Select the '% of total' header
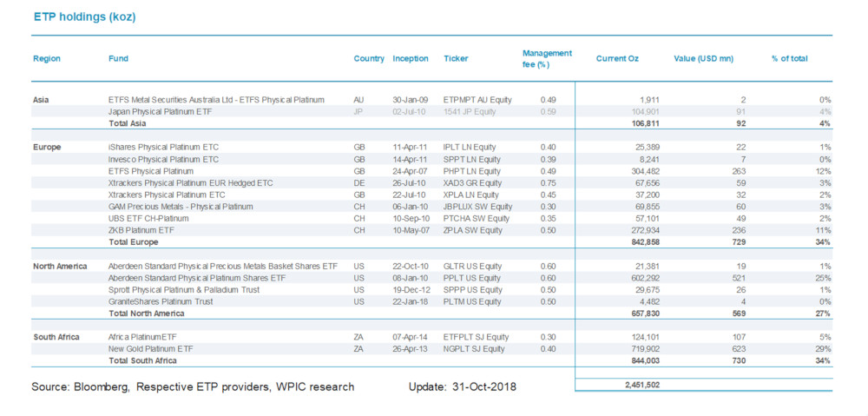This screenshot has height=416, width=868. 789,59
